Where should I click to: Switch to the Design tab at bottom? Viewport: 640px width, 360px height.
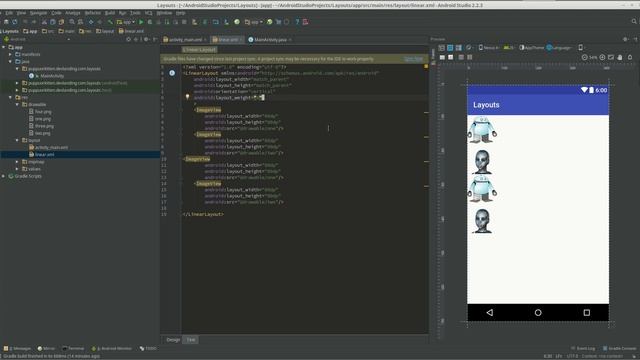pyautogui.click(x=173, y=340)
